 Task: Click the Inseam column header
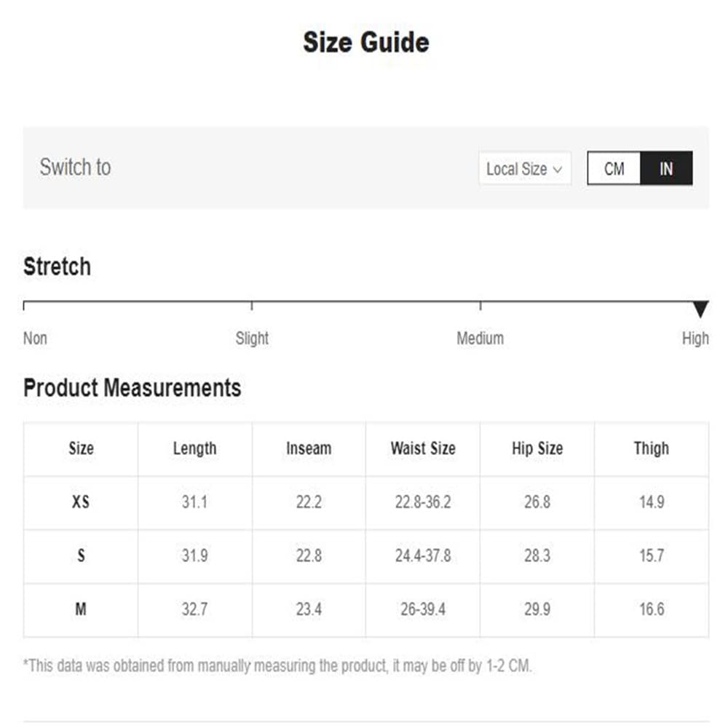(309, 448)
